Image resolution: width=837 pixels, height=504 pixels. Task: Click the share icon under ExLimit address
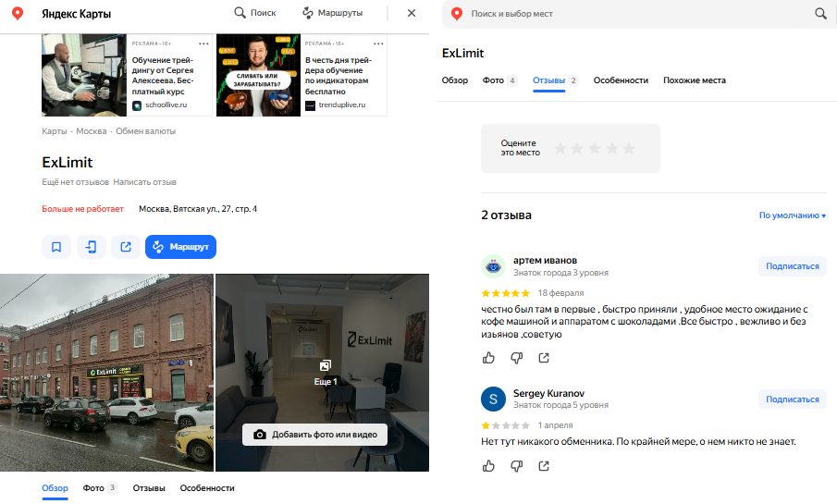click(x=126, y=247)
